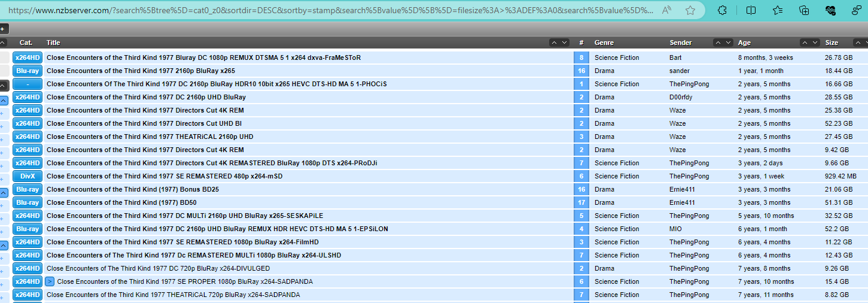
Task: Add this page to favorites star
Action: 690,10
